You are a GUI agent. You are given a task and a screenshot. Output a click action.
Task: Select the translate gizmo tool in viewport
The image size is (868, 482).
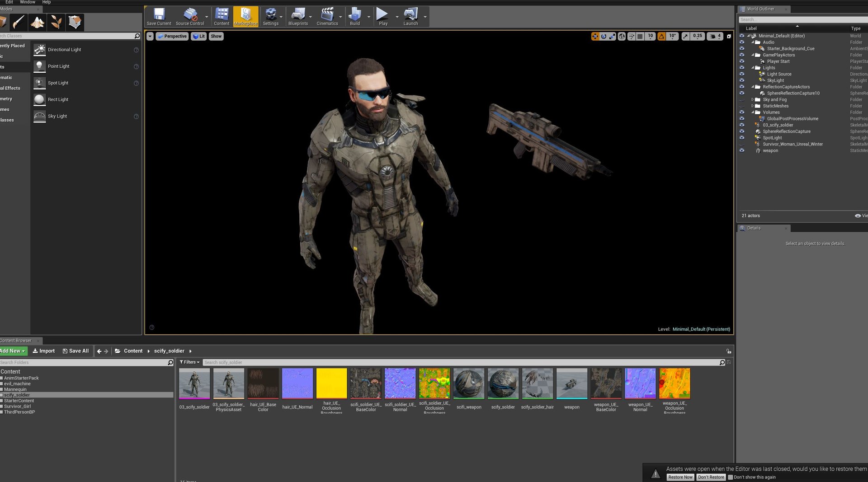[595, 36]
